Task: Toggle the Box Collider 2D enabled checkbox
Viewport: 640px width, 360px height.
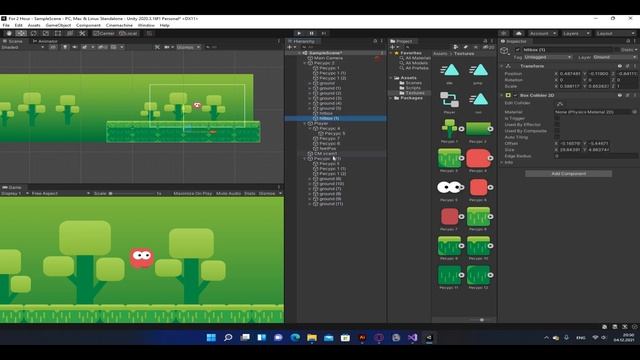Action: coord(516,96)
